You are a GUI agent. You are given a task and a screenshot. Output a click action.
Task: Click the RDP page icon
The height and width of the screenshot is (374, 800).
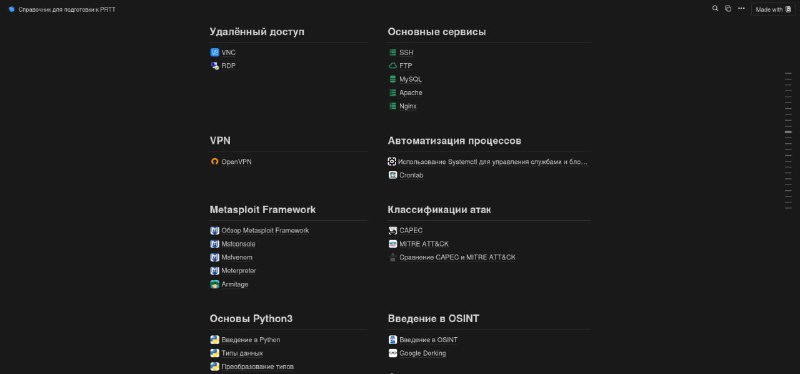tap(214, 66)
